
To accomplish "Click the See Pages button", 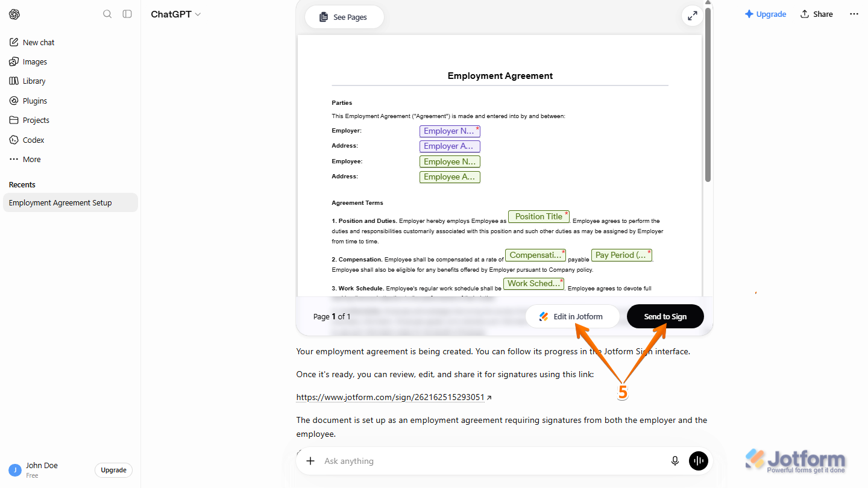I will 344,17.
